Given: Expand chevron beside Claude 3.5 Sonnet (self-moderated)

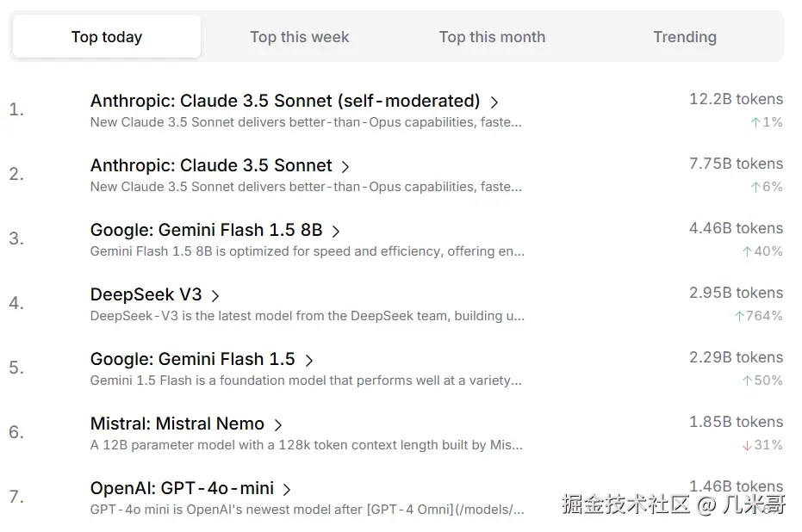Looking at the screenshot, I should [x=495, y=101].
